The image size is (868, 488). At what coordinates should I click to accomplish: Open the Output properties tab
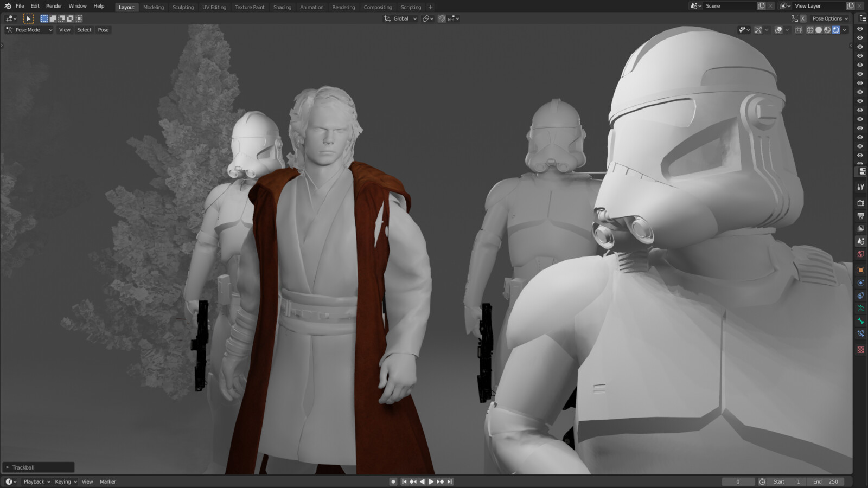click(860, 216)
